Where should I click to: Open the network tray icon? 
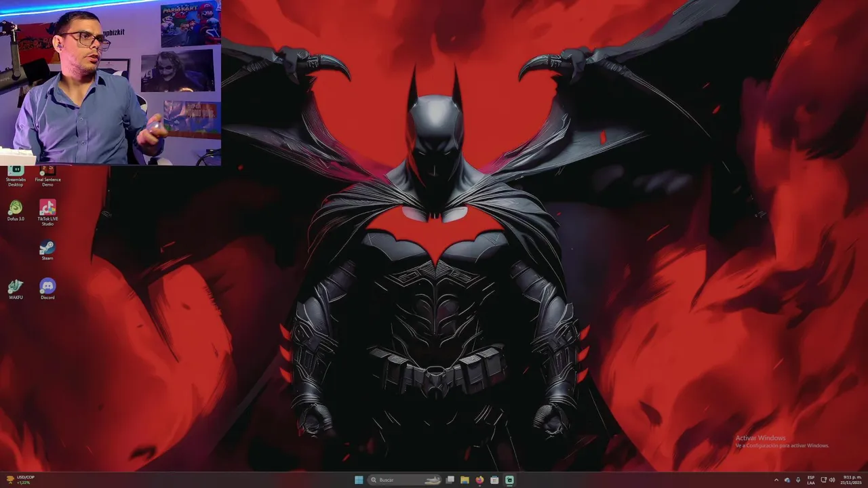(823, 480)
